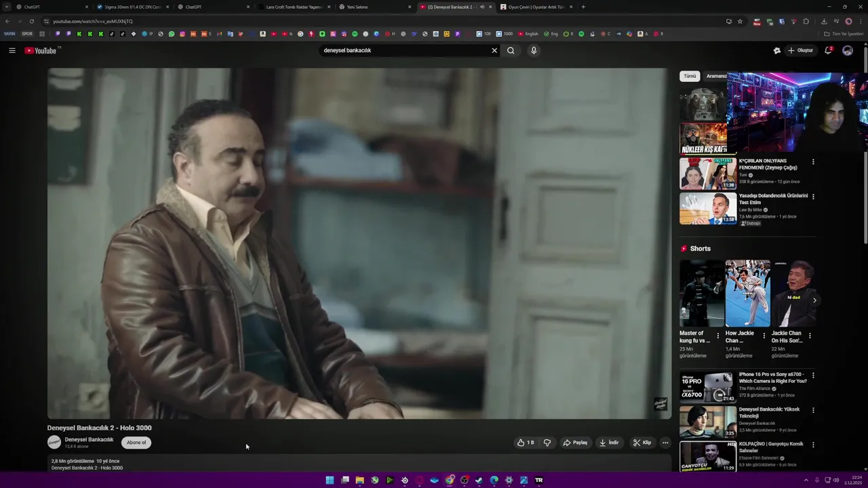This screenshot has width=868, height=488.
Task: Open OBS Studio from the taskbar
Action: pyautogui.click(x=465, y=480)
